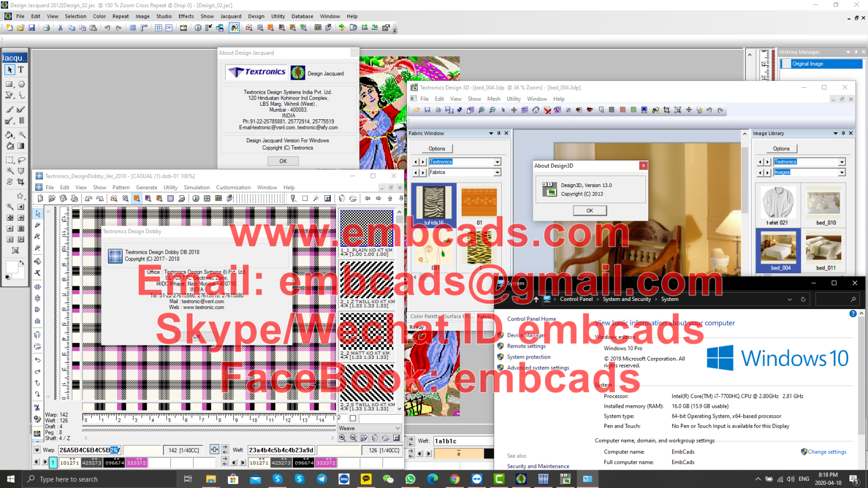Select the Crop tool in Design 3D toolbar
868x488 pixels.
pos(666,110)
